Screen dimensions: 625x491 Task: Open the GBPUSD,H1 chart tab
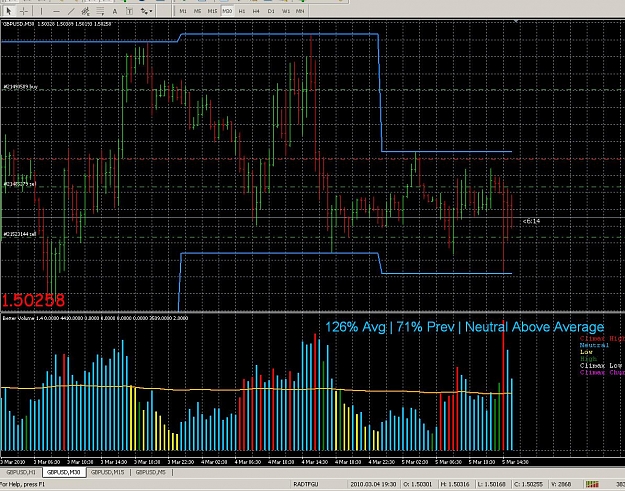[x=21, y=472]
